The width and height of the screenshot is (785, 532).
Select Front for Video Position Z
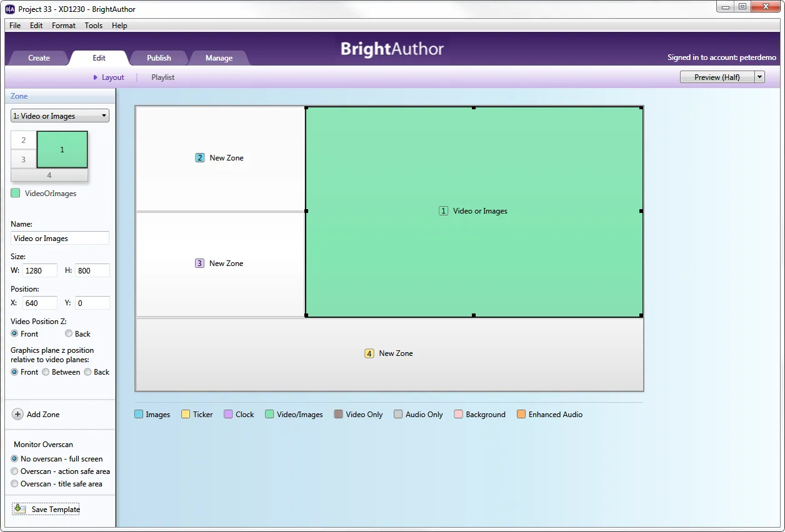pos(14,333)
